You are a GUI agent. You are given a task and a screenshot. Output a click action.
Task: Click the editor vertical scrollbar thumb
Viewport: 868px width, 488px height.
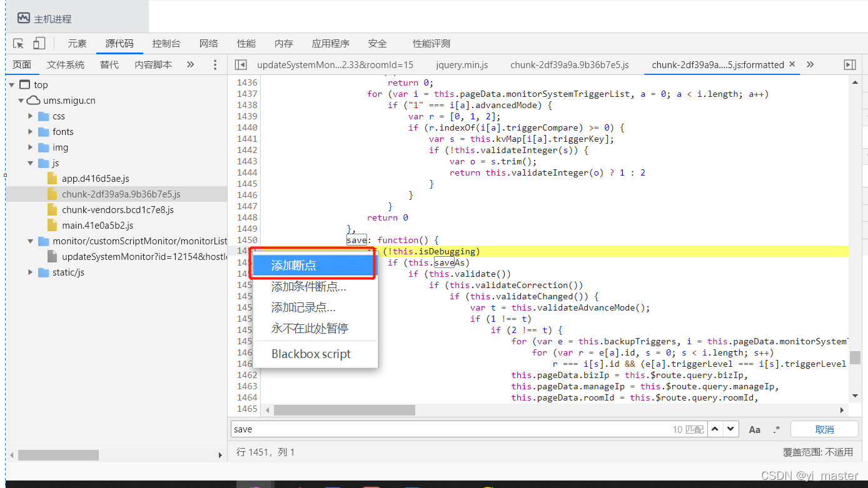855,357
